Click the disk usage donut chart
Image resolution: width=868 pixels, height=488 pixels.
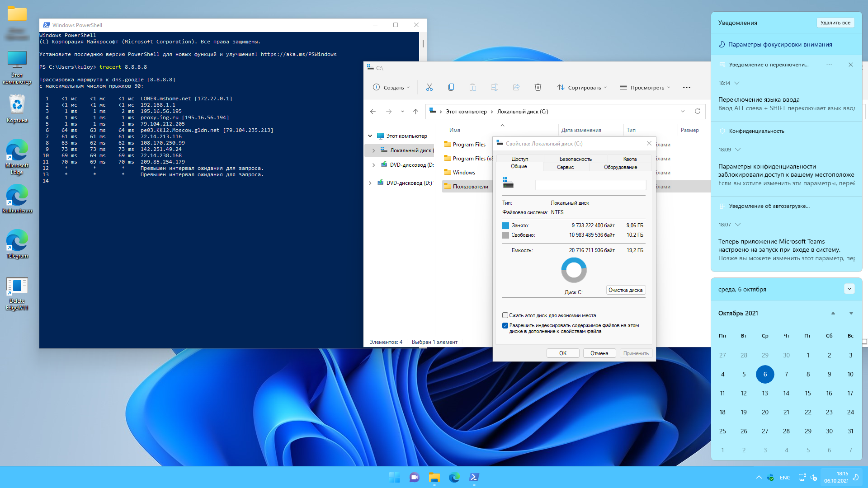pyautogui.click(x=574, y=270)
